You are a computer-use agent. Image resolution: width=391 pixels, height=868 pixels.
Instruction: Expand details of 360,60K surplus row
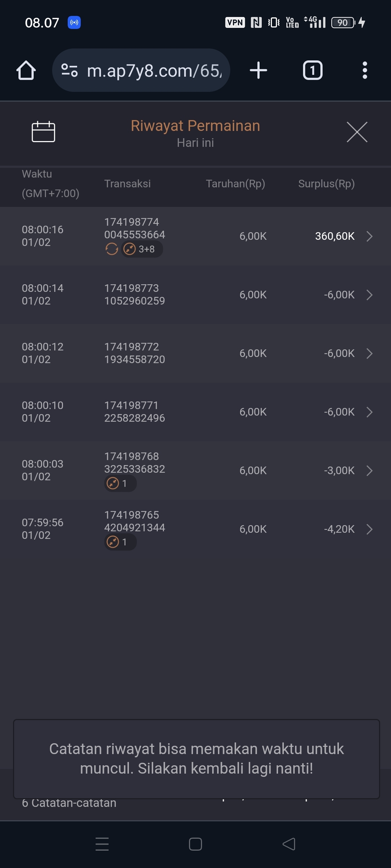click(x=369, y=236)
